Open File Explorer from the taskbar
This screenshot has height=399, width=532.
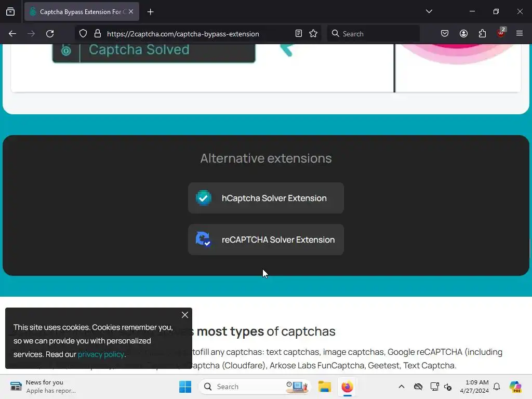click(x=325, y=387)
